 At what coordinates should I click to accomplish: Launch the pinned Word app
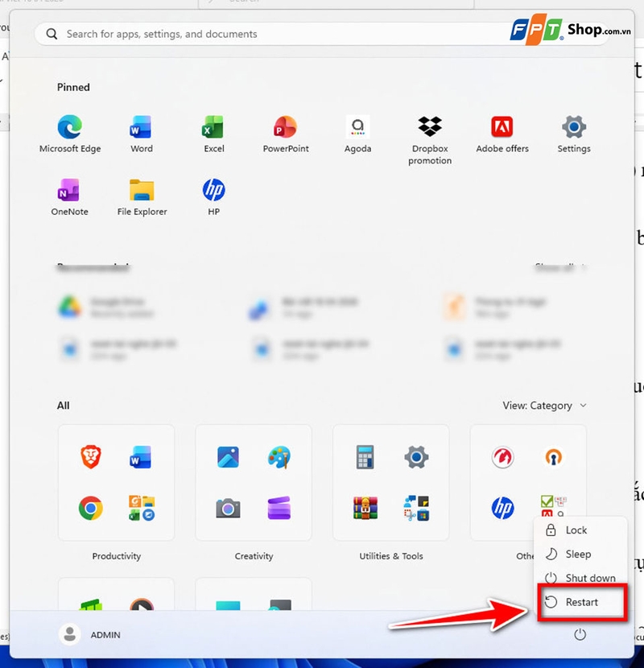(142, 134)
